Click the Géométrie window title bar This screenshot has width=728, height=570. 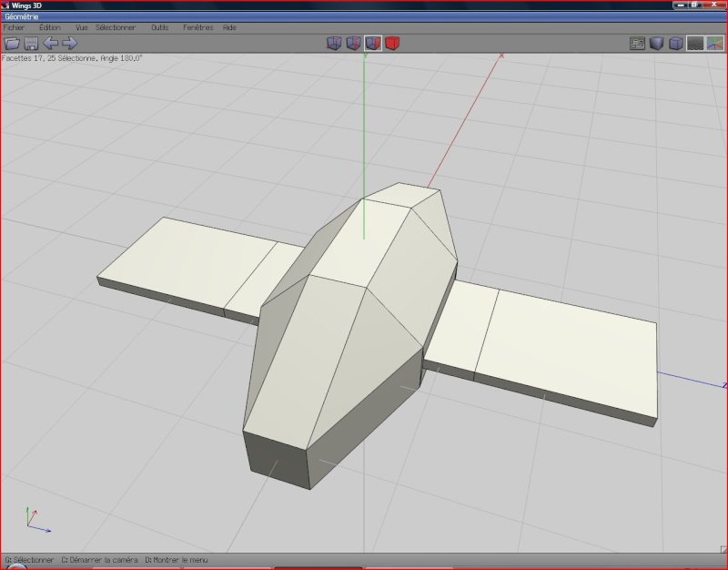point(364,16)
